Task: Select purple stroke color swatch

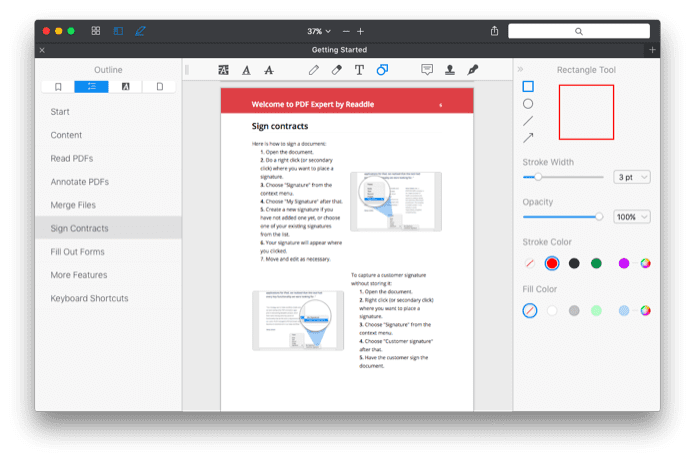Action: point(624,263)
